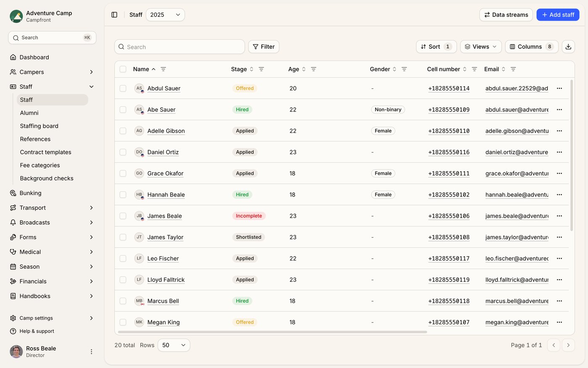588x368 pixels.
Task: Toggle the sidebar panel icon
Action: [114, 15]
